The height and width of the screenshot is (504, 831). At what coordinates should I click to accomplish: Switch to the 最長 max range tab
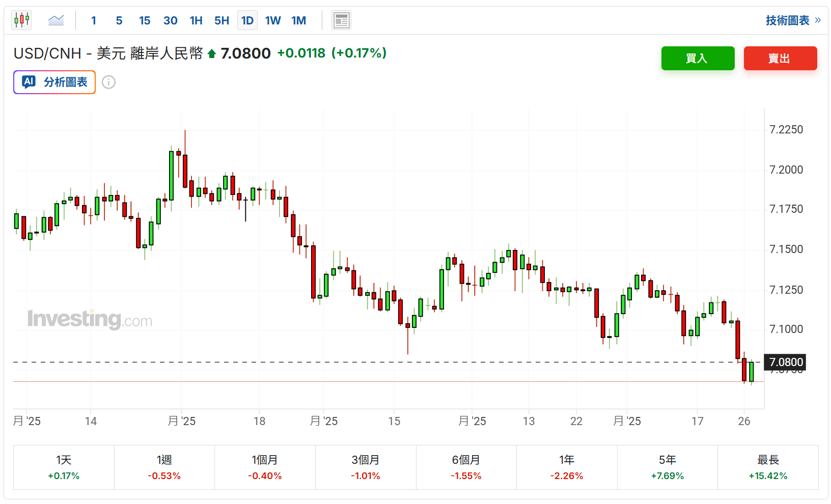(768, 467)
